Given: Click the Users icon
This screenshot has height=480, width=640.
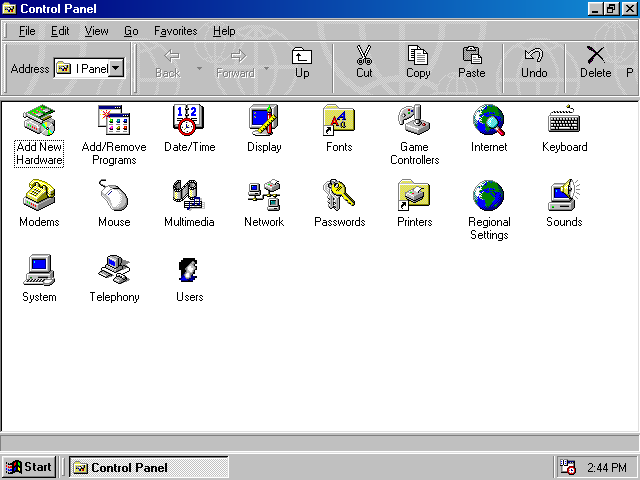Looking at the screenshot, I should 189,271.
